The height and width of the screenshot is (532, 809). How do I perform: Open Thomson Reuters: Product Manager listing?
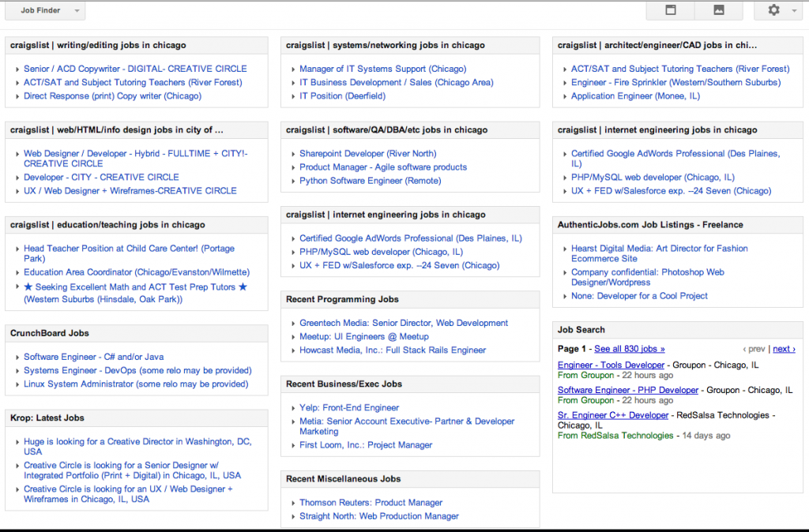point(371,503)
